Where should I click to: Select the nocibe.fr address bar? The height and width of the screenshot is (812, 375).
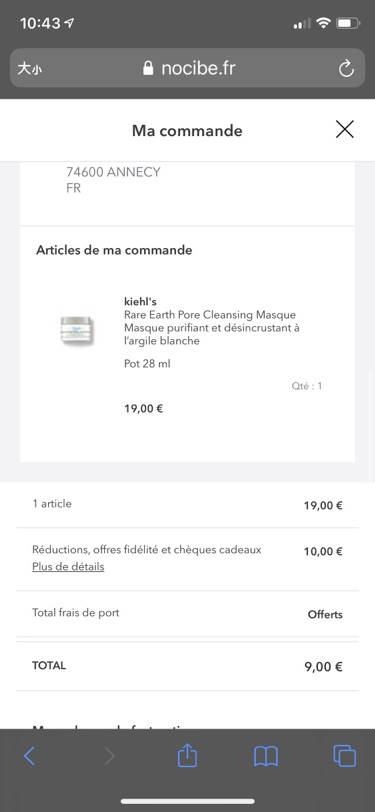(188, 68)
